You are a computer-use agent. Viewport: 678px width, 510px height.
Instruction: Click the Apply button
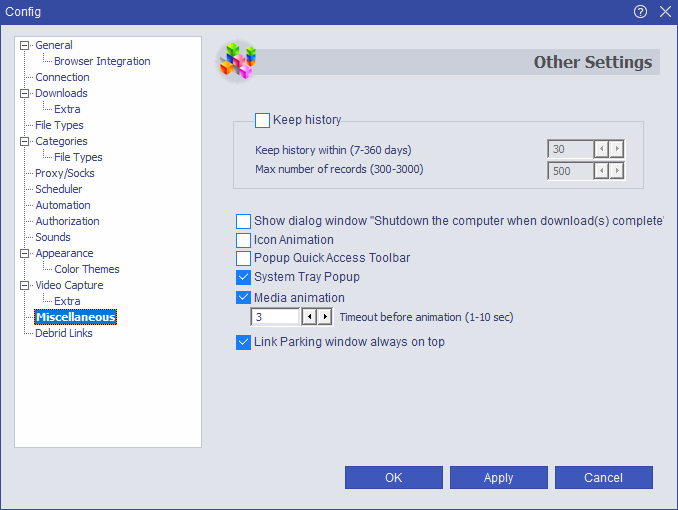click(499, 478)
